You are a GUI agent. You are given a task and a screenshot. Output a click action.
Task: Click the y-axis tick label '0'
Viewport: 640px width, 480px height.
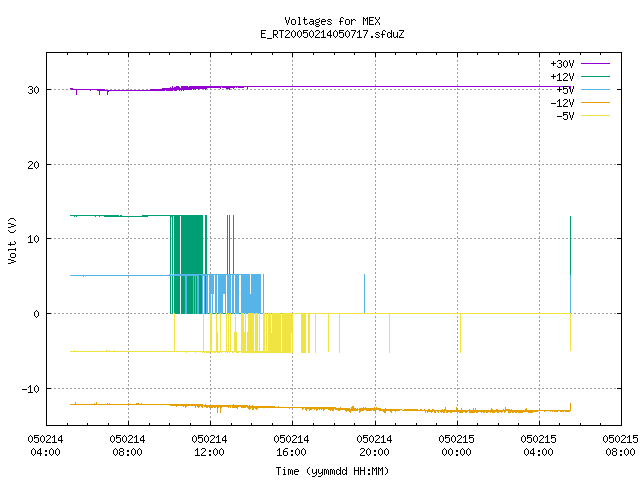pyautogui.click(x=36, y=314)
